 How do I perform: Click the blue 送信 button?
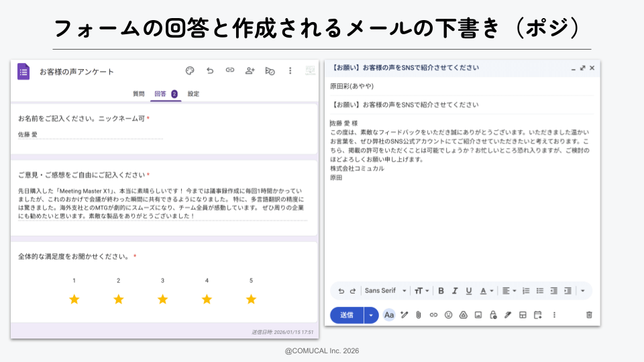tap(347, 314)
